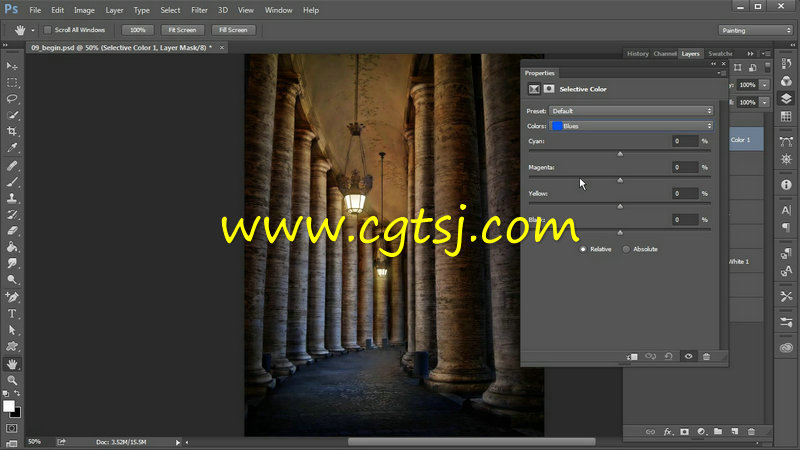Screen dimensions: 800x450
Task: Select the Quick Selection tool
Action: (x=12, y=115)
